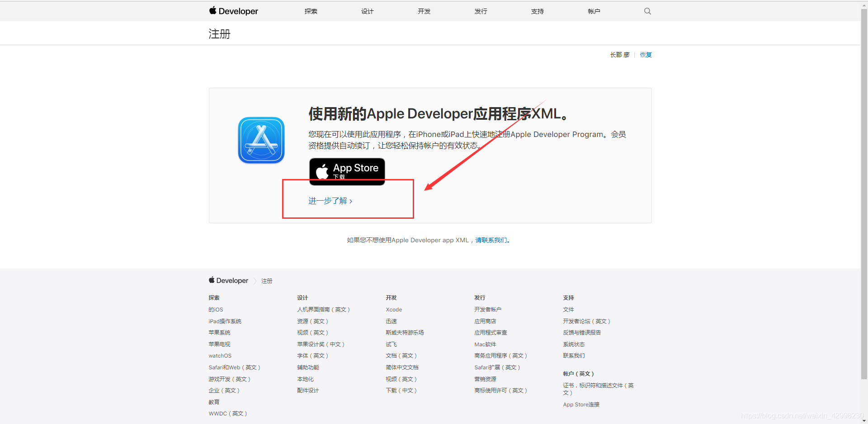
Task: Open footer link 应用程式审查
Action: point(491,333)
